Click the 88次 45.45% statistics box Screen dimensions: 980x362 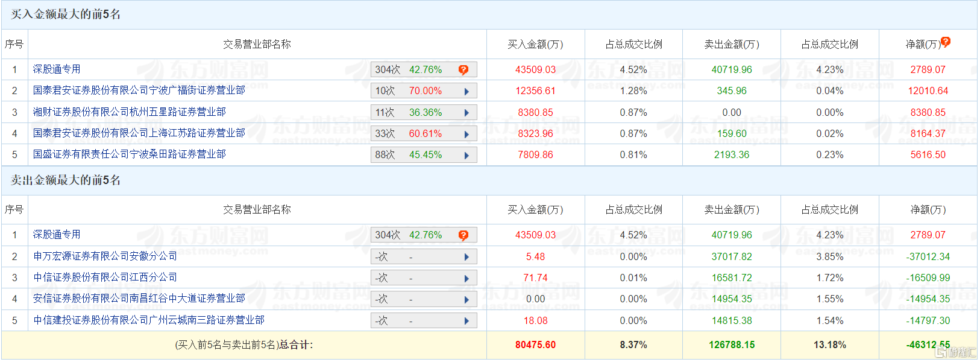pos(424,155)
